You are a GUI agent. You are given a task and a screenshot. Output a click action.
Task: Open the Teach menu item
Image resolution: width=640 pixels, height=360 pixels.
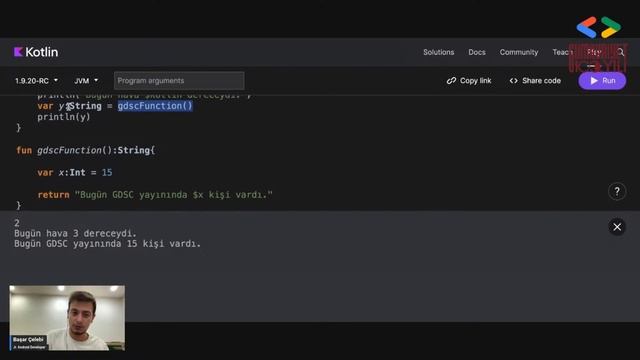562,52
